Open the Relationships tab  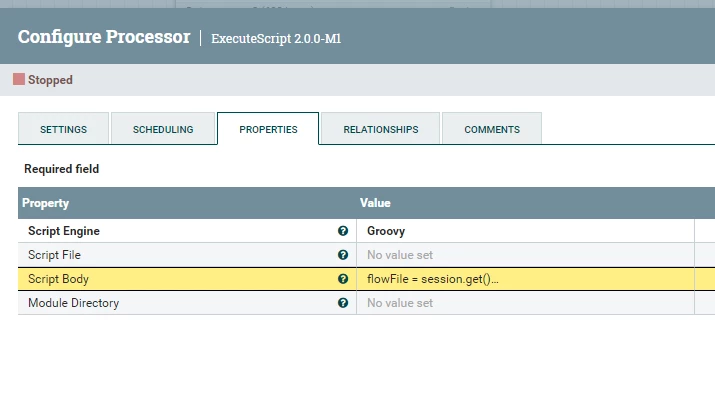click(x=381, y=129)
